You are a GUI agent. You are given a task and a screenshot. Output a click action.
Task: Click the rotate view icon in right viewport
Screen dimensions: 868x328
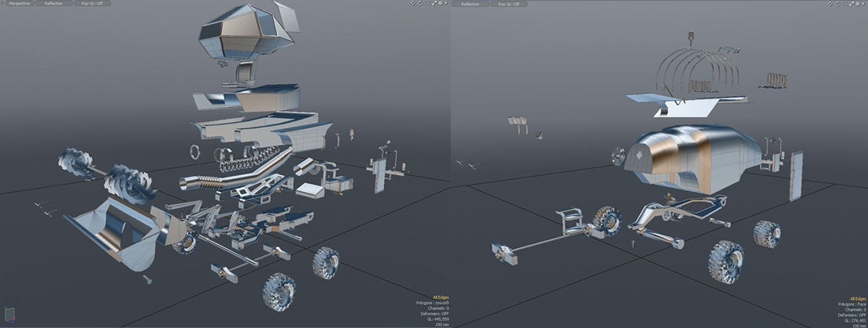pyautogui.click(x=838, y=4)
